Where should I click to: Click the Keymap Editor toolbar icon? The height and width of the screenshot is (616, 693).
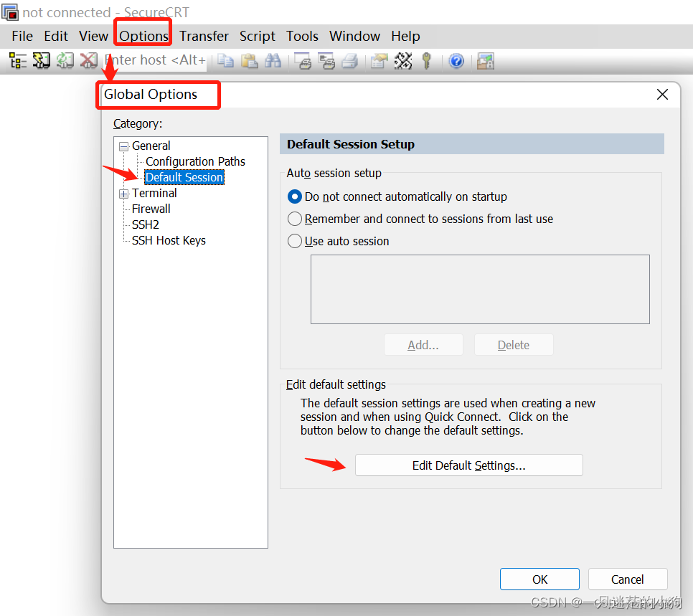coord(403,60)
